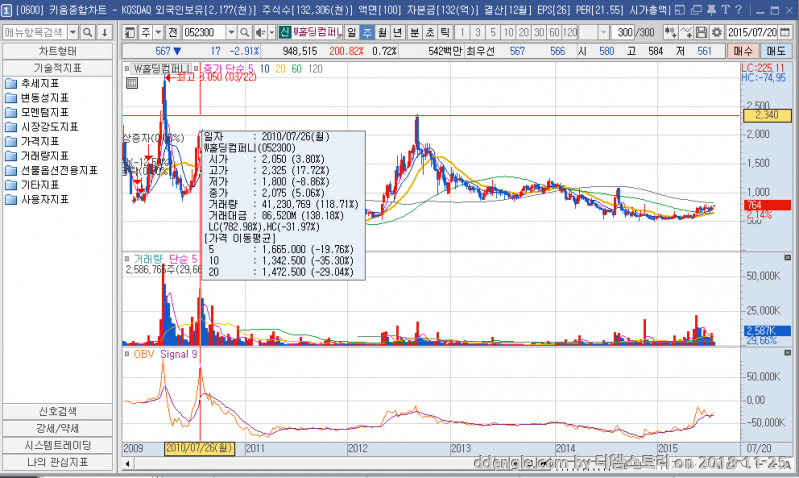Click the menu item search field

click(35, 33)
